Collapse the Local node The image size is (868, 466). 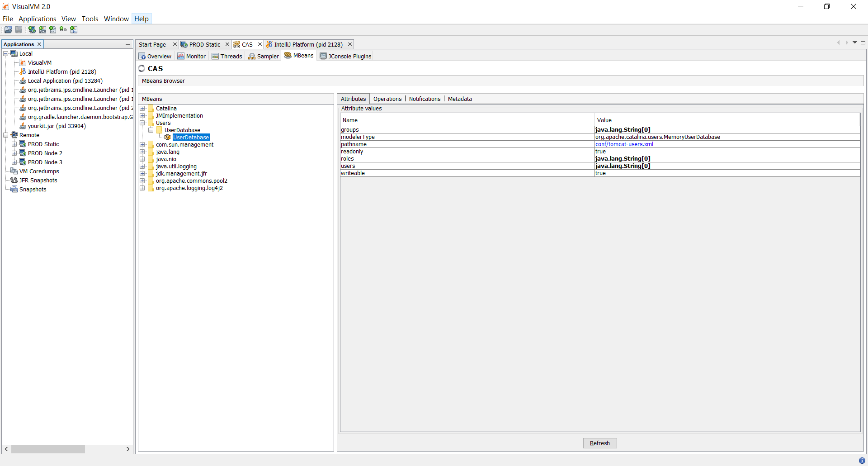click(x=5, y=53)
